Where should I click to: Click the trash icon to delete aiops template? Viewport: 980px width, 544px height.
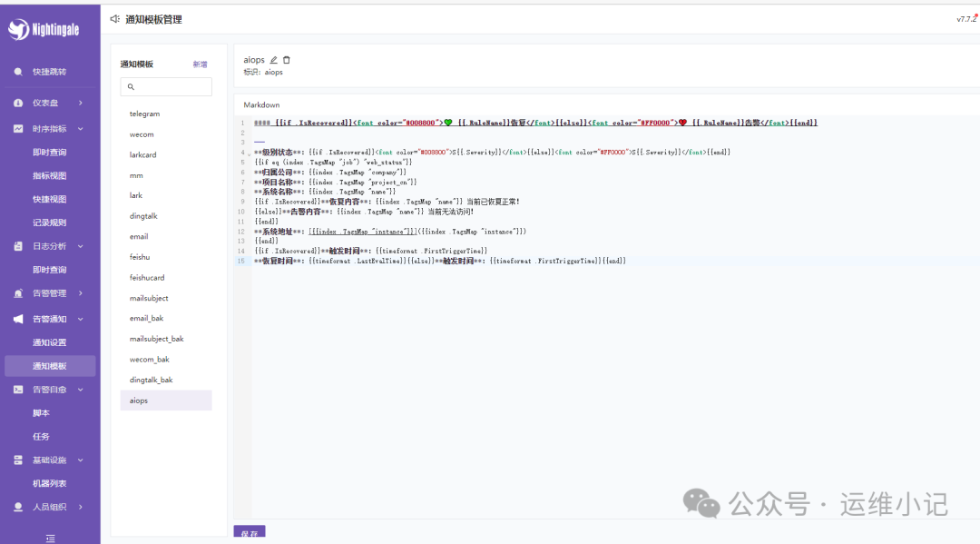(x=287, y=60)
